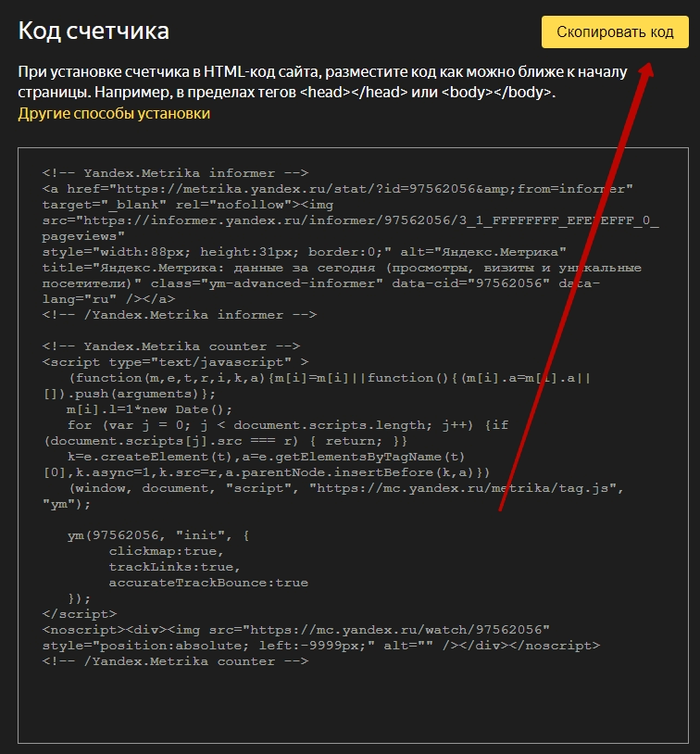Click the line "<!-- /Yandex.Metrika counter -->"

pyautogui.click(x=176, y=661)
